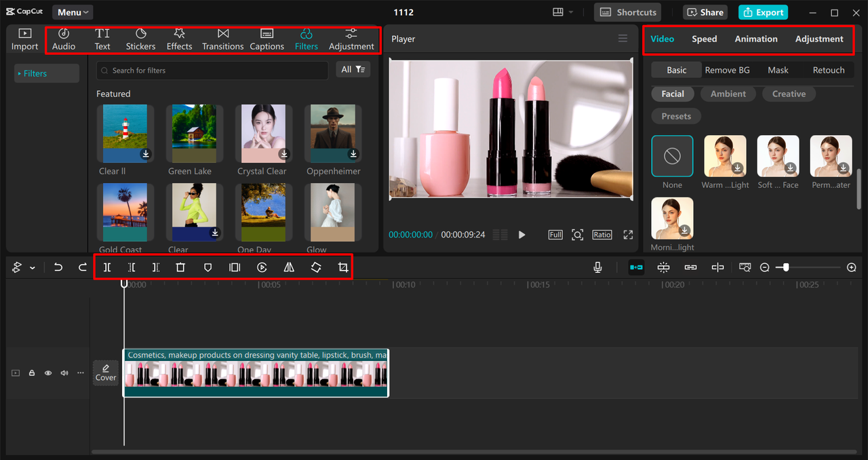Click the Cover button on the track
Image resolution: width=868 pixels, height=460 pixels.
(x=106, y=373)
